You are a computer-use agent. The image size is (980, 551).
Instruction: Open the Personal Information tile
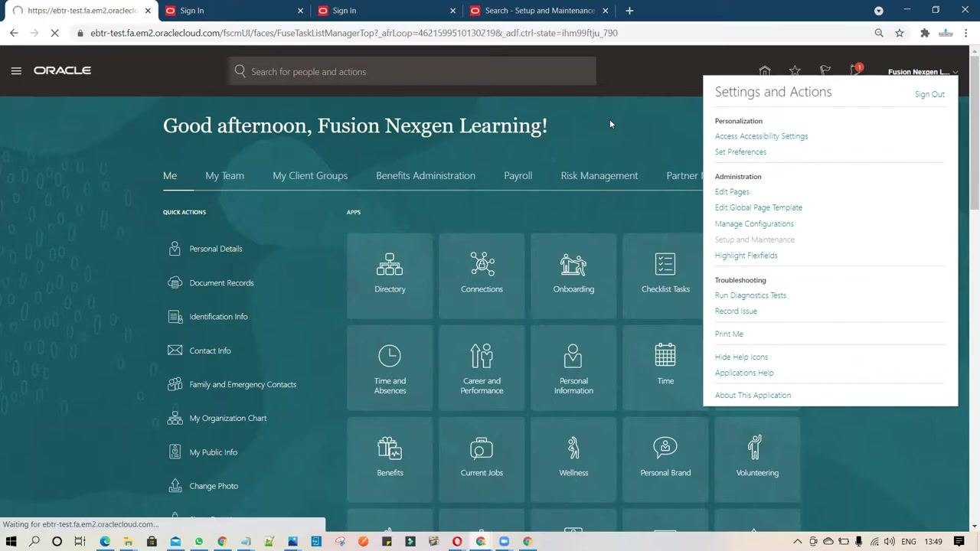[573, 367]
